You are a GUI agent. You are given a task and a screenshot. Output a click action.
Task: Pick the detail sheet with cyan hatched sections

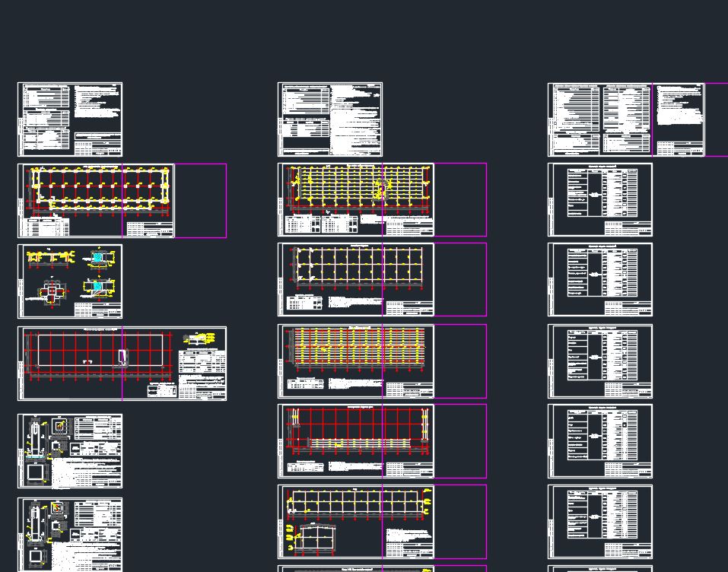coord(70,281)
